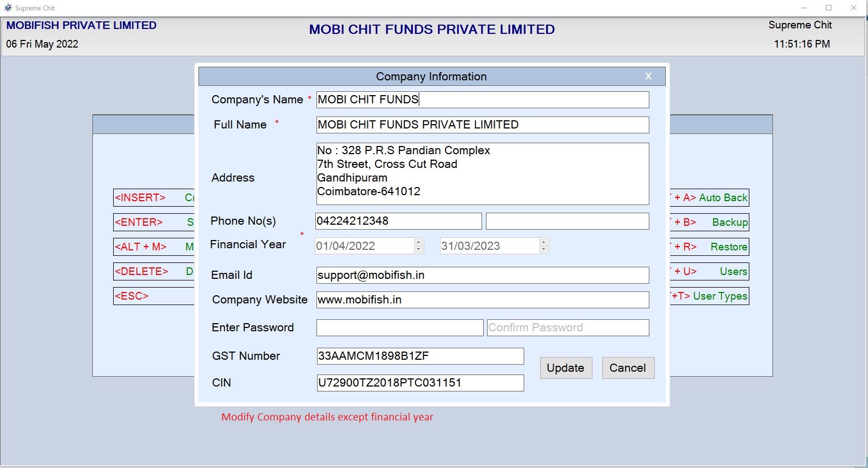
Task: Decrement the financial year end date stepper
Action: pos(543,249)
